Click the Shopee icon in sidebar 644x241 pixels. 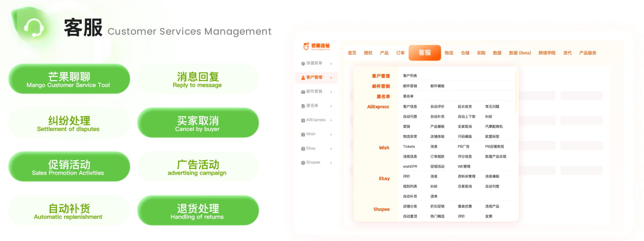(x=303, y=163)
